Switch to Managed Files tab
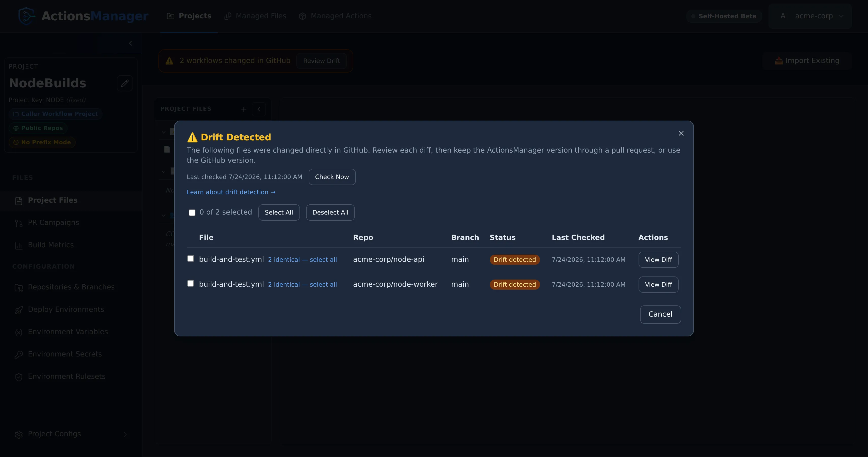The image size is (868, 457). point(255,16)
